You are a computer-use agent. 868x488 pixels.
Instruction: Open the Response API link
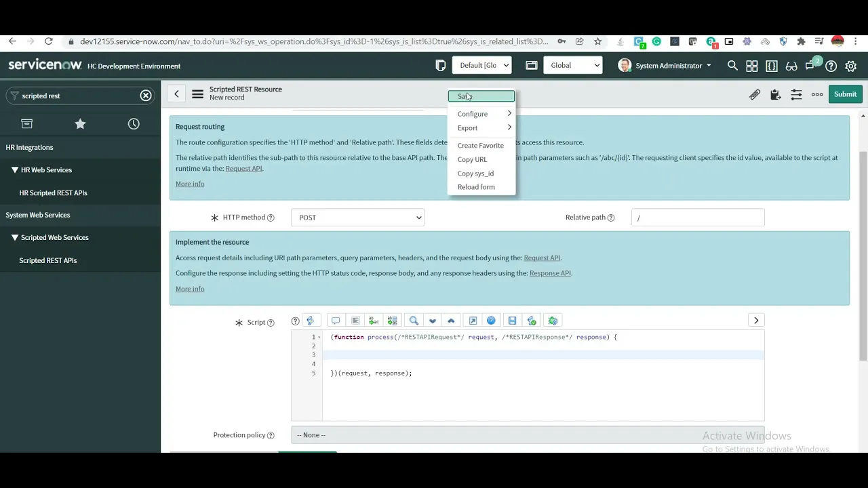point(550,273)
